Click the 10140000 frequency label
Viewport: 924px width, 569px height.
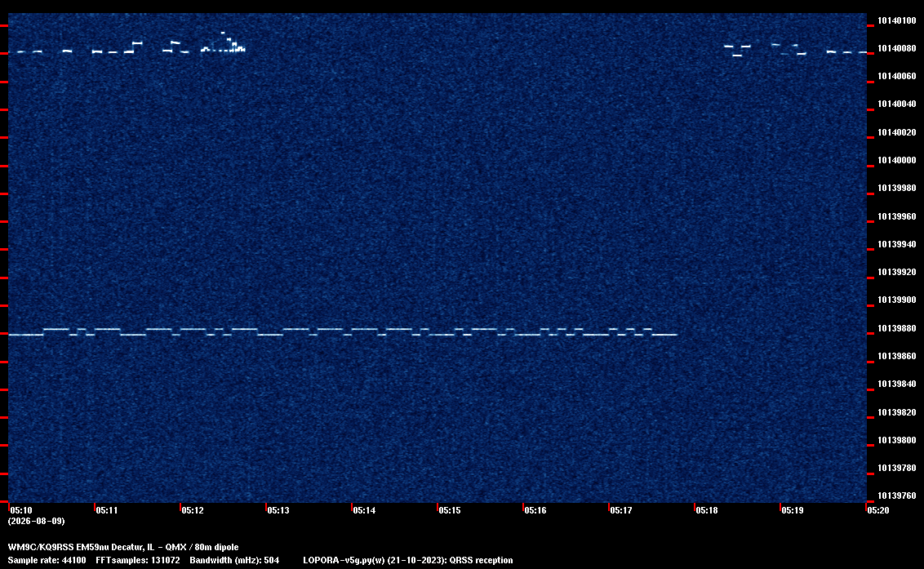896,160
